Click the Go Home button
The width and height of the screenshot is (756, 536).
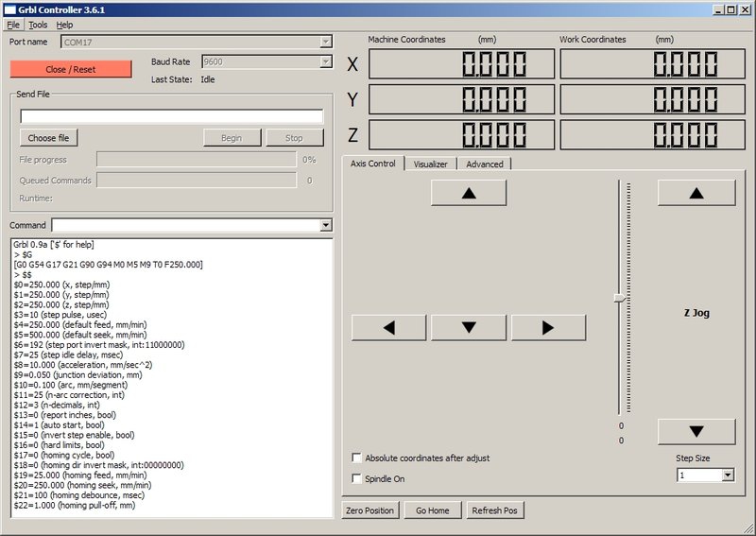click(x=433, y=510)
